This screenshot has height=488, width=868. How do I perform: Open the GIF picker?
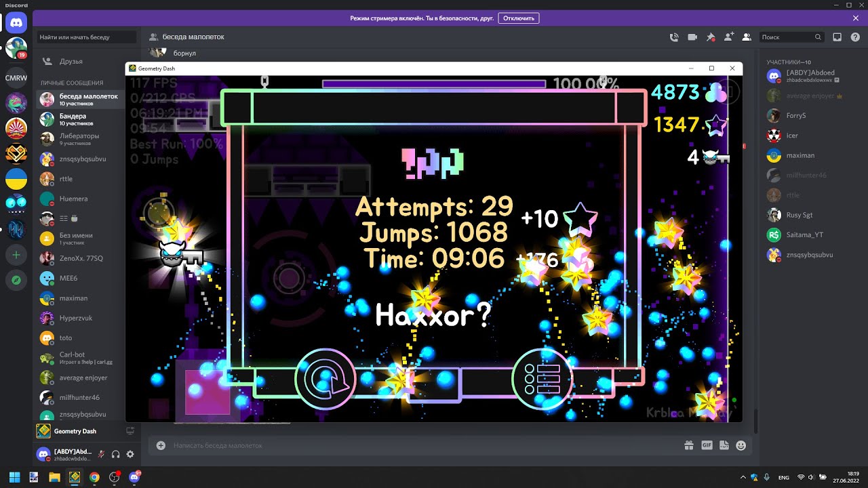point(707,445)
